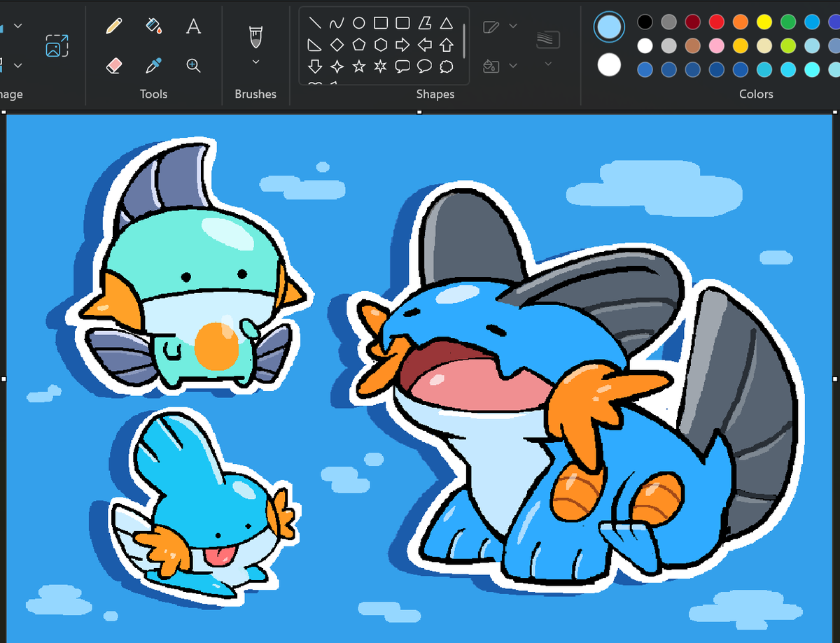This screenshot has width=840, height=643.
Task: Pick the bright red color swatch
Action: (716, 22)
